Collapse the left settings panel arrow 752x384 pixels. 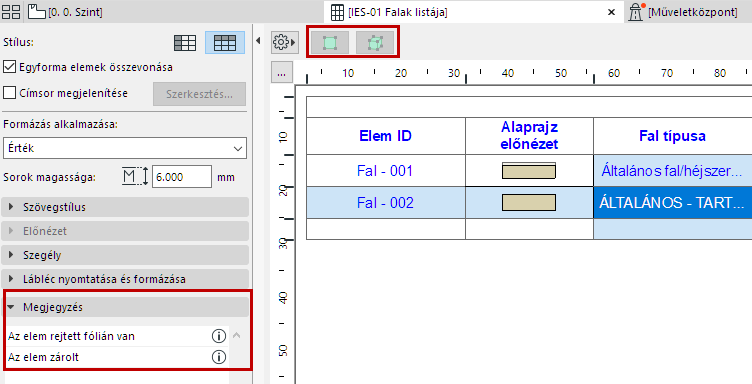258,41
